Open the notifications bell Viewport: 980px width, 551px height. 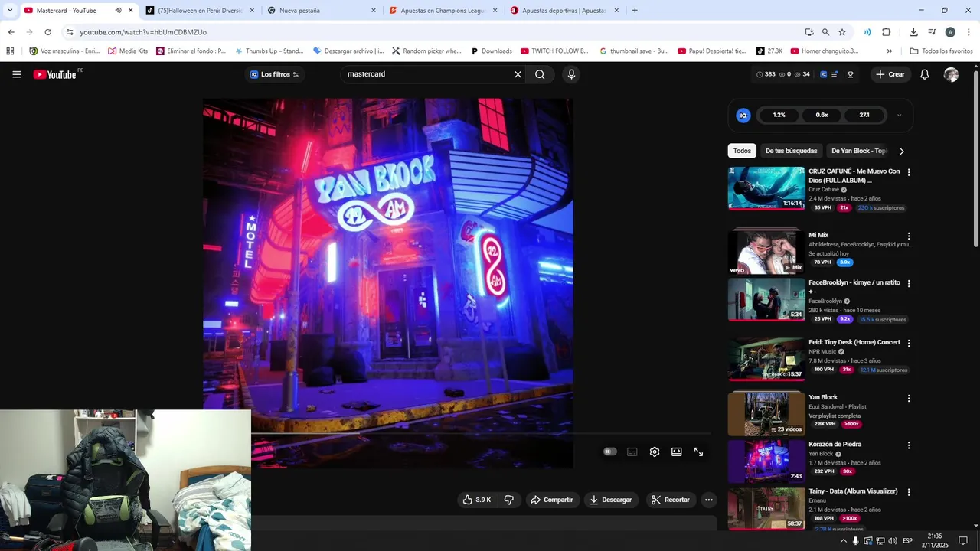tap(925, 74)
